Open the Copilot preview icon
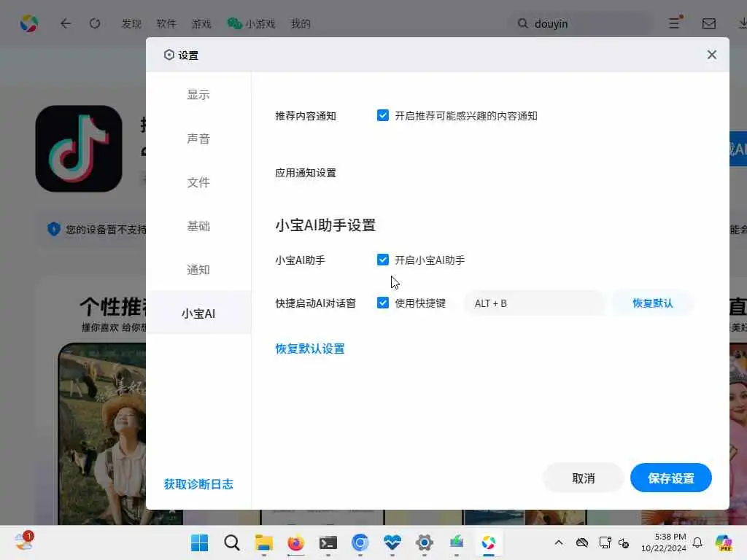747x560 pixels. [x=724, y=542]
